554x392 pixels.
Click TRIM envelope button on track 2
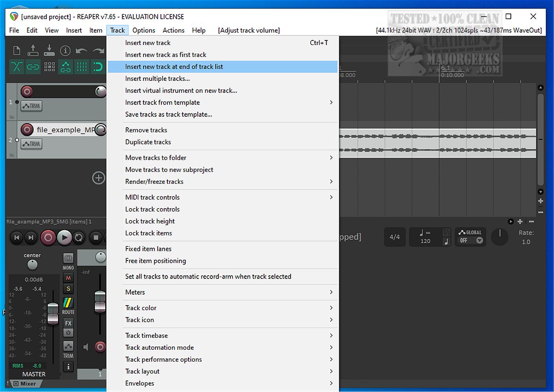click(x=31, y=144)
